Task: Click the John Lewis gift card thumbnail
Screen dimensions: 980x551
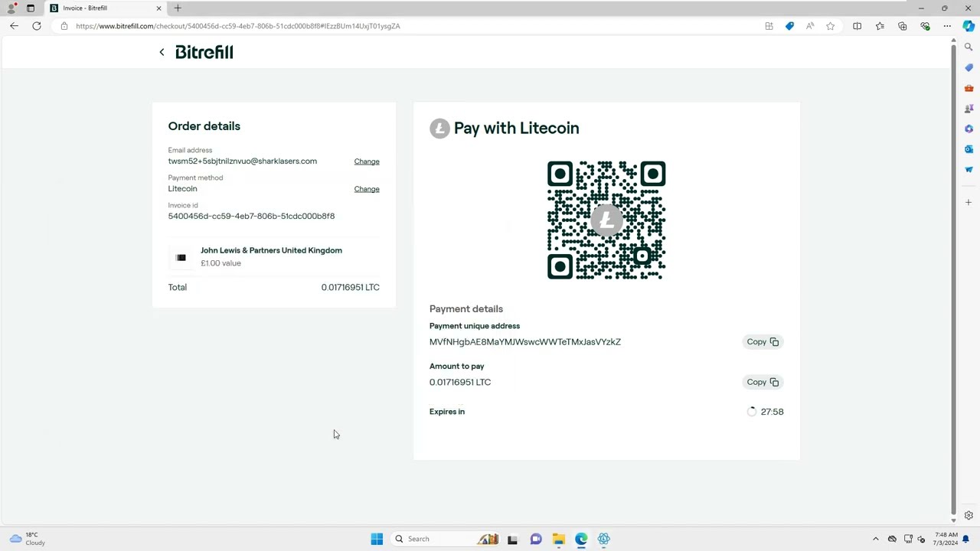Action: tap(181, 257)
